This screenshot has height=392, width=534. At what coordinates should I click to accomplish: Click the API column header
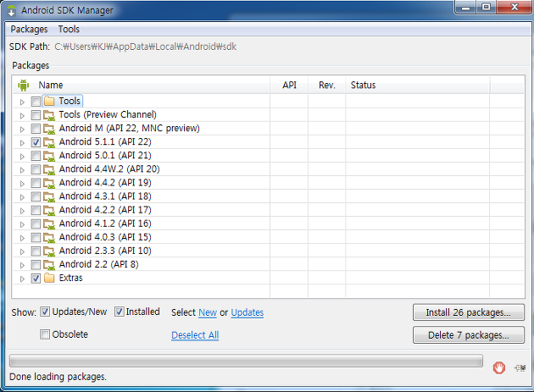click(x=289, y=85)
